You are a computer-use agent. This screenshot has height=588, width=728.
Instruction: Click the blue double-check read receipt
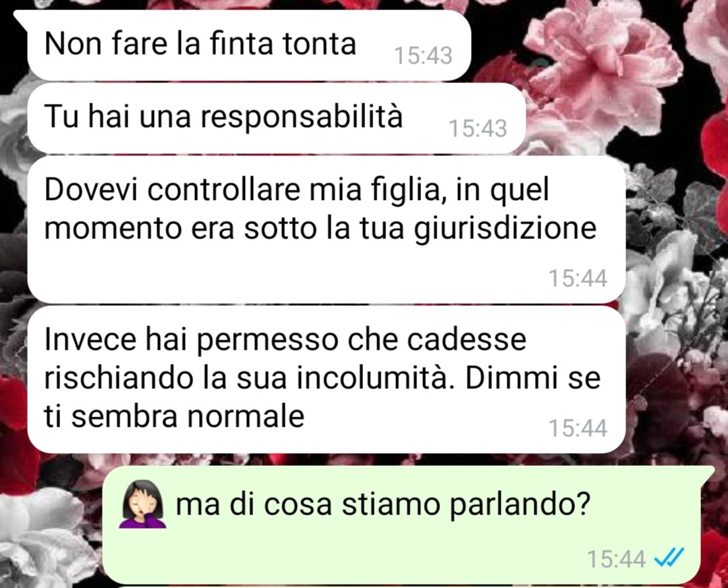pyautogui.click(x=669, y=558)
